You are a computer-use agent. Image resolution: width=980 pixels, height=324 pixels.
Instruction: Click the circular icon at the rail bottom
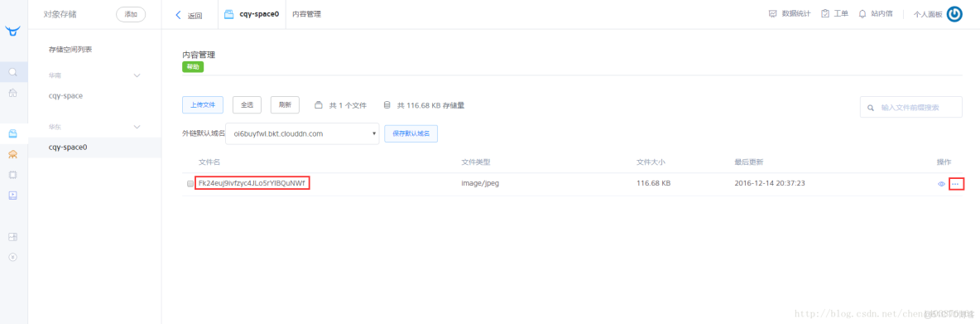coord(12,257)
